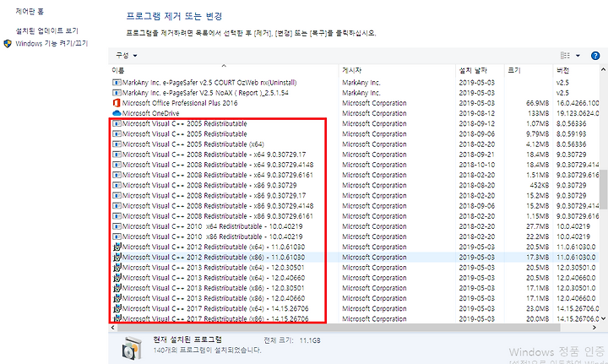Select the Microsoft OneDrive row
Screen dimensions: 608x364
[355, 113]
